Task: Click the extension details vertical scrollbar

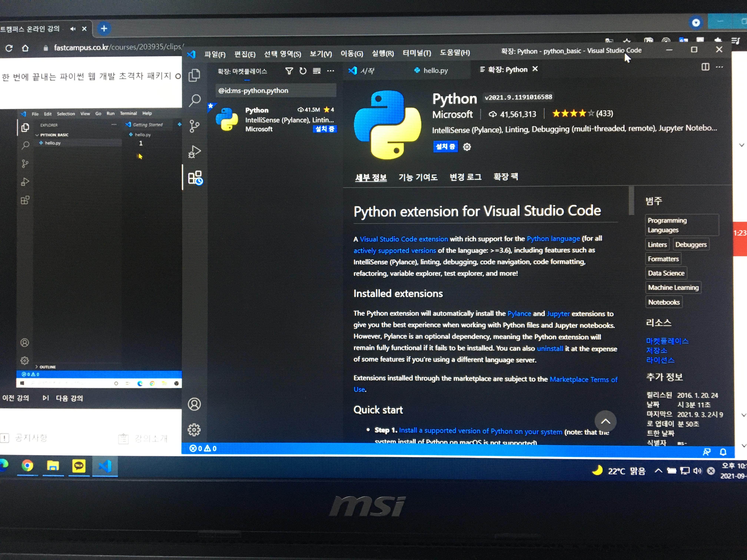Action: 631,201
